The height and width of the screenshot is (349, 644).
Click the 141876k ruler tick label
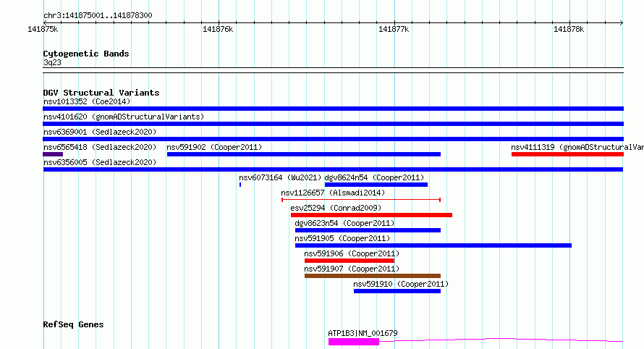point(218,30)
